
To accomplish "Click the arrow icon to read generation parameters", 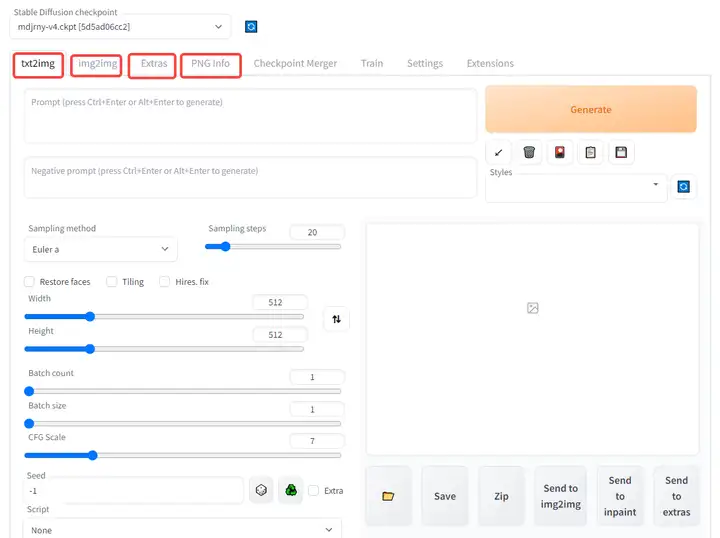I will pos(498,152).
